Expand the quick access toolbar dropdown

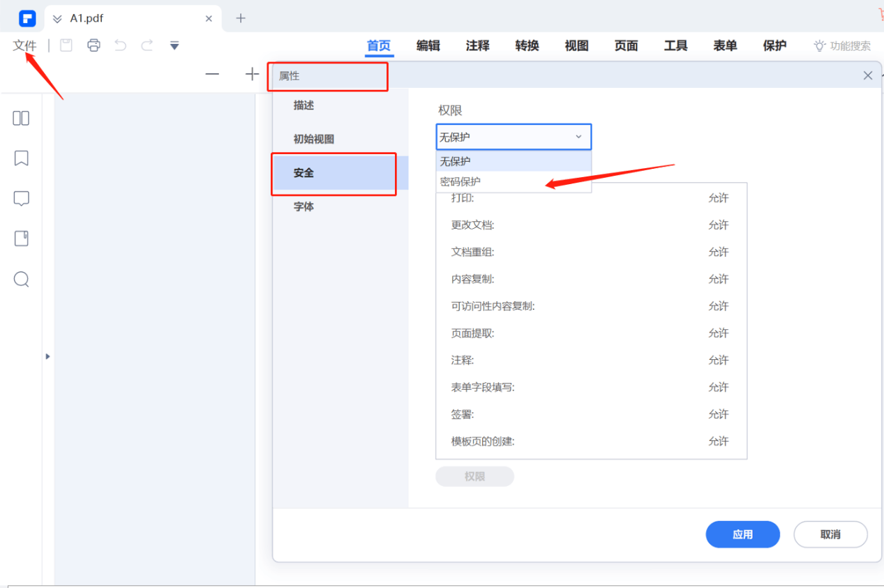click(x=174, y=46)
